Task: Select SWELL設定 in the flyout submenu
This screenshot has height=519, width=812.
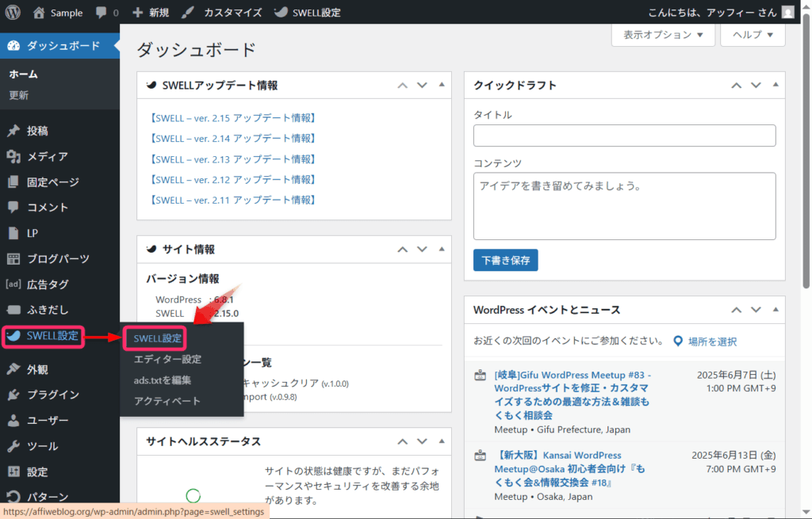Action: click(158, 338)
